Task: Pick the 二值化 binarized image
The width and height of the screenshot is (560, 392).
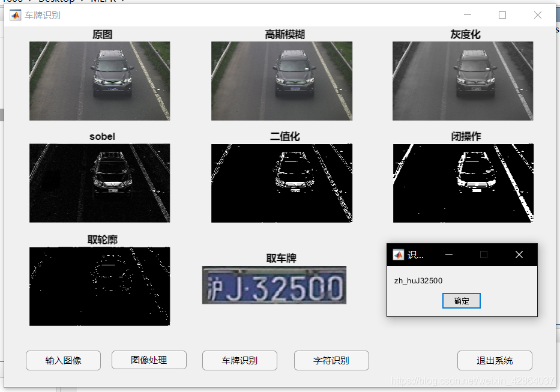Action: click(x=282, y=183)
